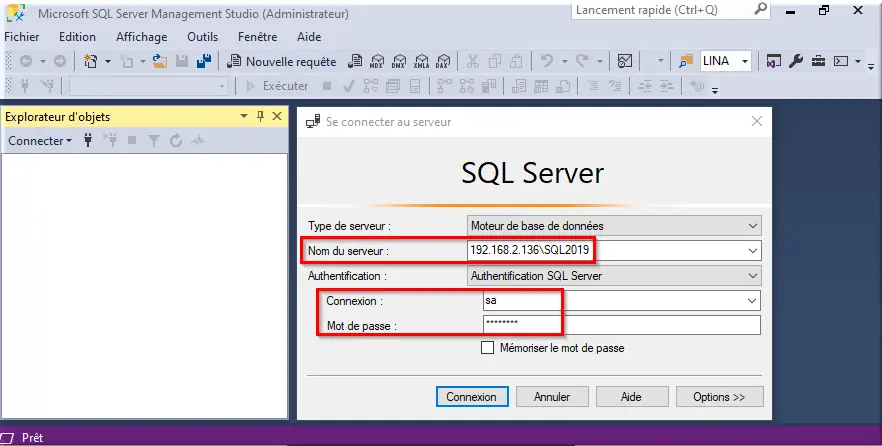Click the DMX query icon
This screenshot has height=446, width=882.
[399, 61]
